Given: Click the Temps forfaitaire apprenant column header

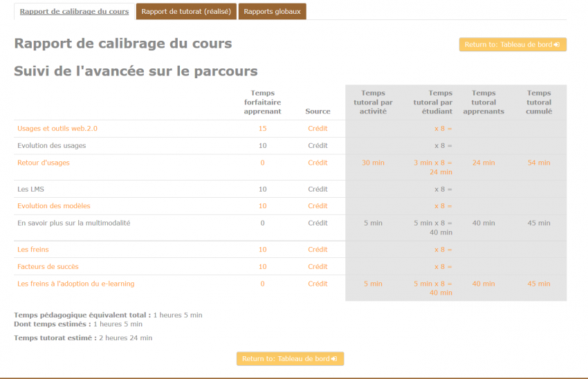Looking at the screenshot, I should [262, 102].
